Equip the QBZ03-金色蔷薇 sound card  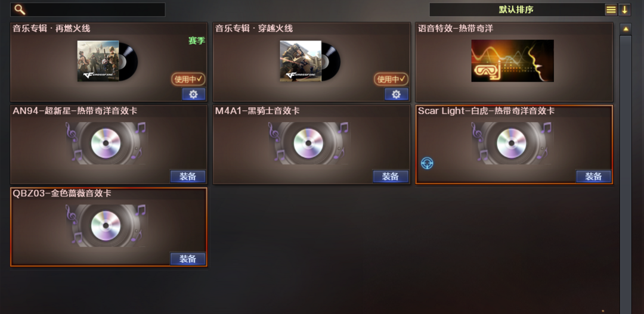pos(188,259)
